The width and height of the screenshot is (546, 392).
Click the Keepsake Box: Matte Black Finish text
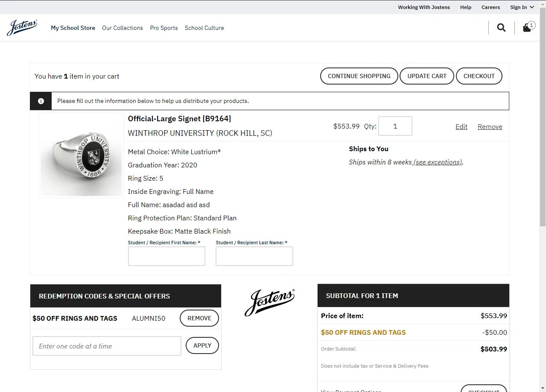coord(179,231)
